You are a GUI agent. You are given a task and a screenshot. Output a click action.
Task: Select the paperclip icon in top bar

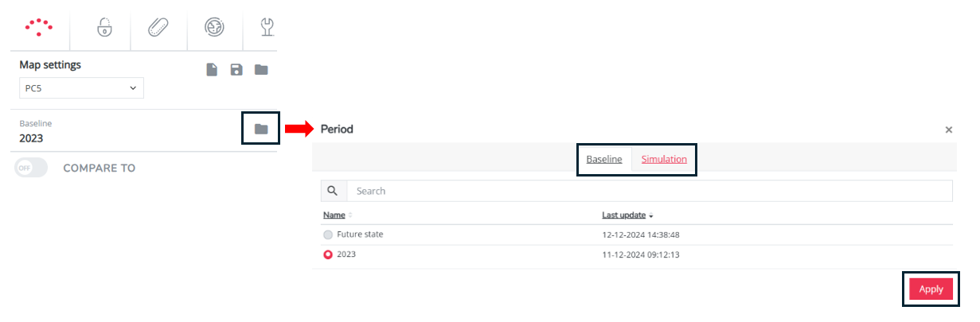158,28
